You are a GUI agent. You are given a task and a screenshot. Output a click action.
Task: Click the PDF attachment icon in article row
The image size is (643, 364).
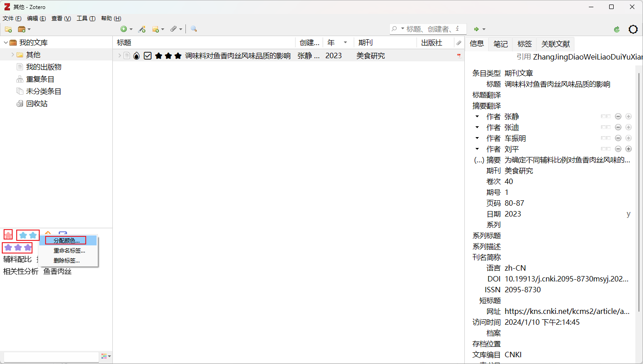tap(459, 56)
